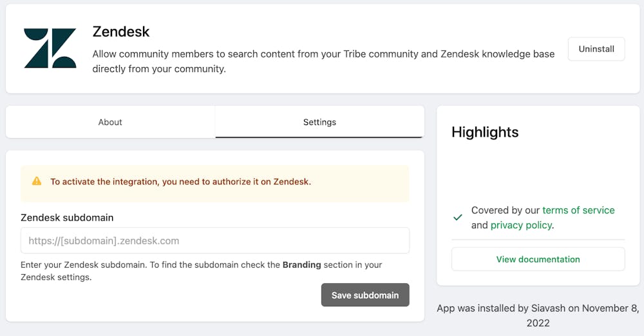Click the Zendesk logo icon
The height and width of the screenshot is (336, 644).
[50, 48]
